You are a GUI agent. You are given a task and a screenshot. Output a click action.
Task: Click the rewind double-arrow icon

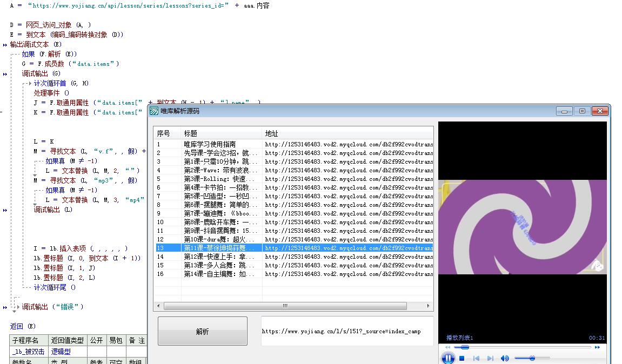447,347
